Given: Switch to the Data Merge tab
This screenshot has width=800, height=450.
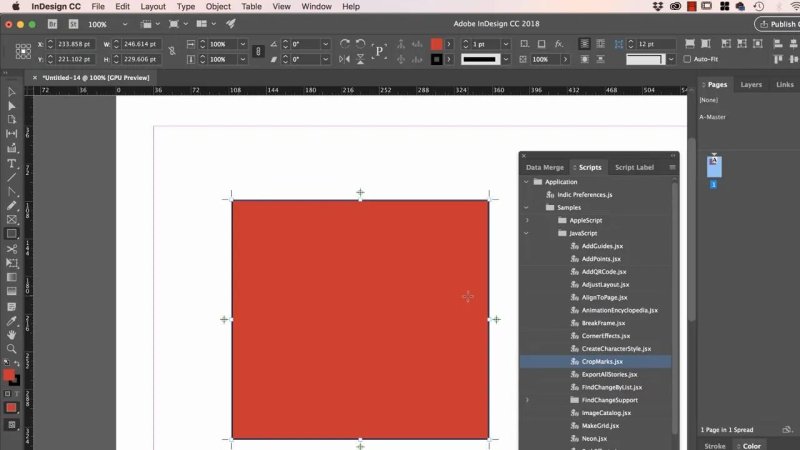Looking at the screenshot, I should pos(545,167).
